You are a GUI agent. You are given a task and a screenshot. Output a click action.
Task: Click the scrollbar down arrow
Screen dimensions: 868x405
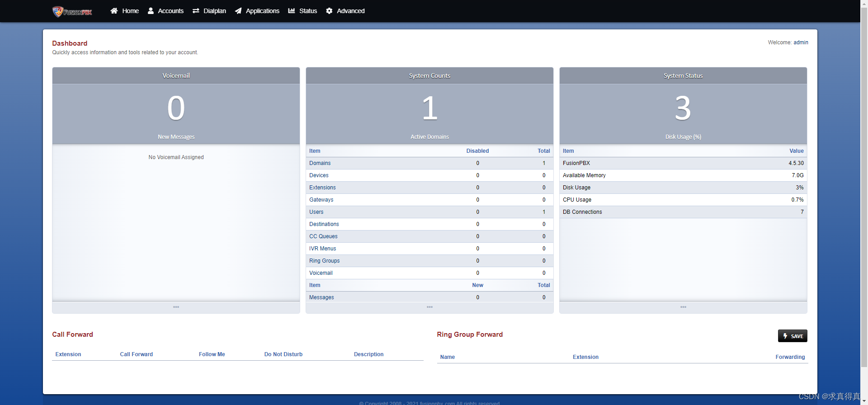(864, 401)
